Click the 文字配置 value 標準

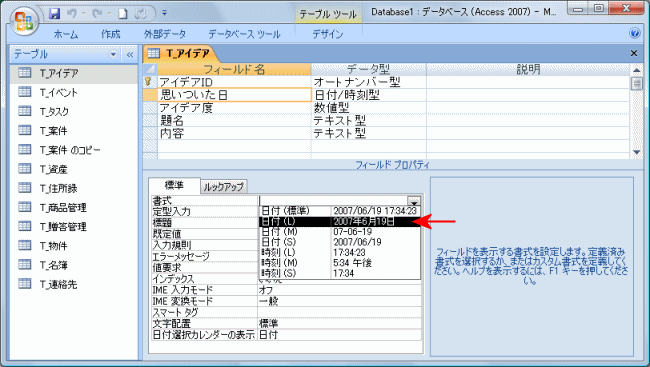(339, 323)
